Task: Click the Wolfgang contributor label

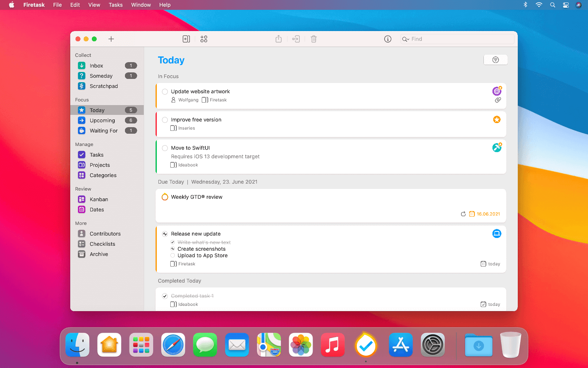Action: pyautogui.click(x=188, y=100)
